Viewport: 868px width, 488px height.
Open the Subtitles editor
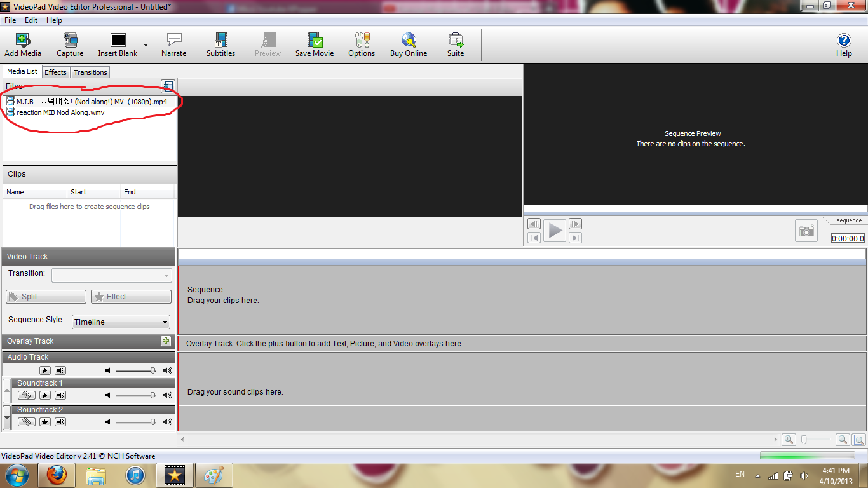(x=220, y=45)
